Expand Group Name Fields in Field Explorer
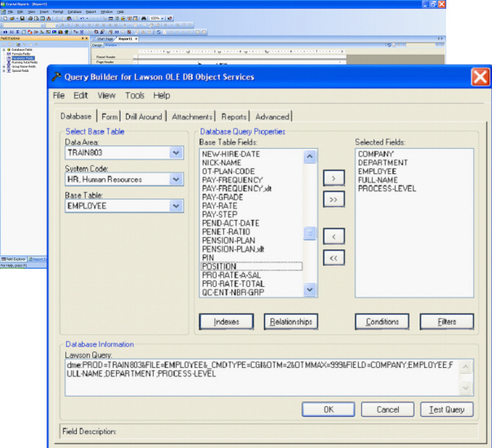Screen dimensions: 492x448 point(4,66)
